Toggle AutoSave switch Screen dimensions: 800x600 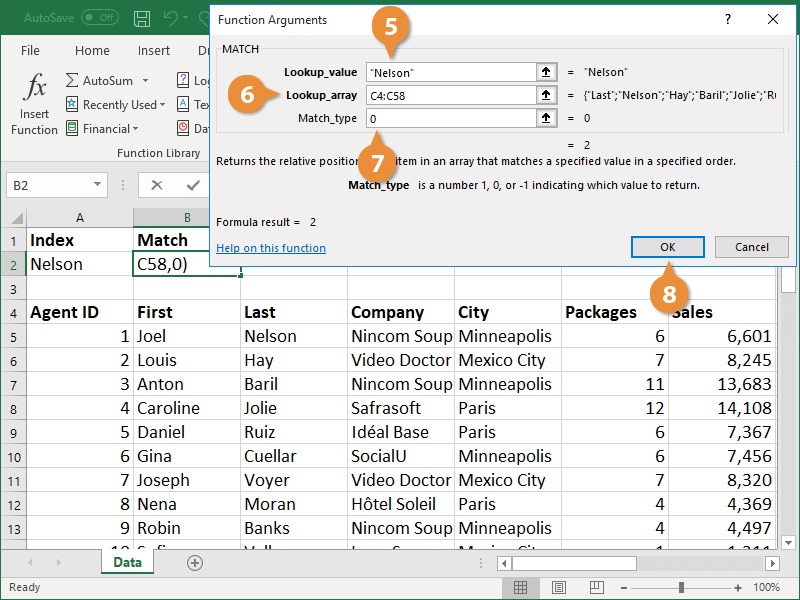(x=99, y=18)
